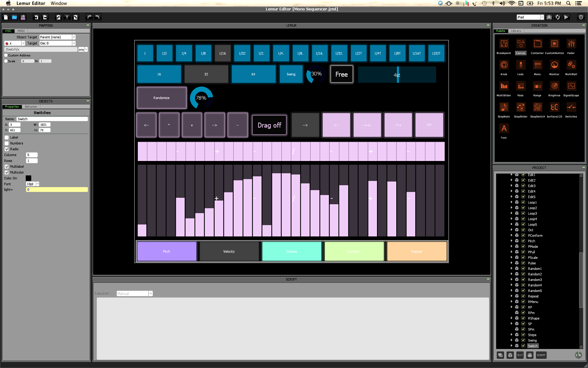Screen dimensions: 588x368
Task: Choose the SignalScope palette icon
Action: [x=571, y=86]
